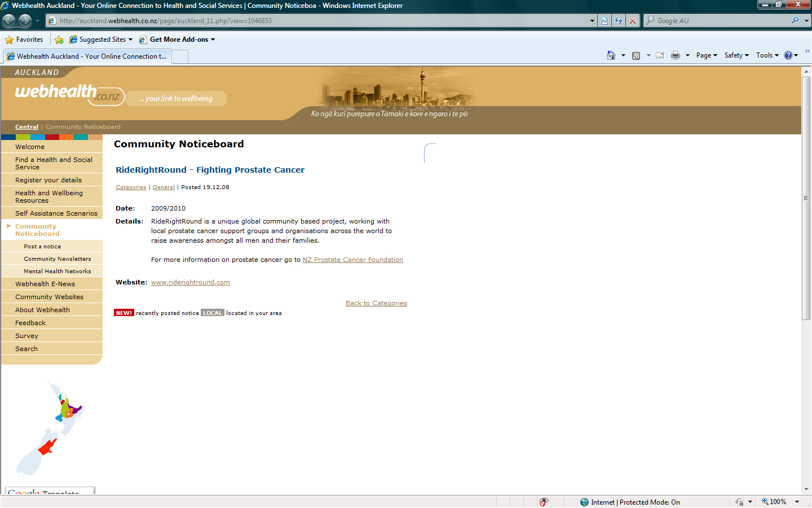Click the Help question mark icon
Screen dimensions: 812x508
click(788, 55)
